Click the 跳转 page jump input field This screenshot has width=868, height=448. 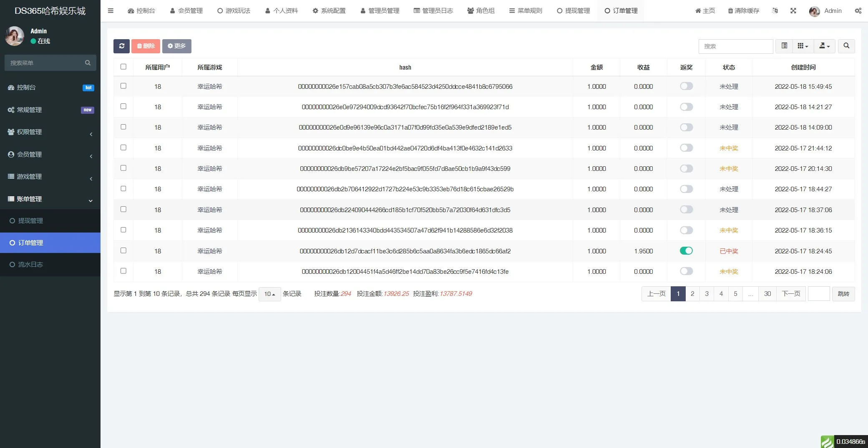point(819,294)
